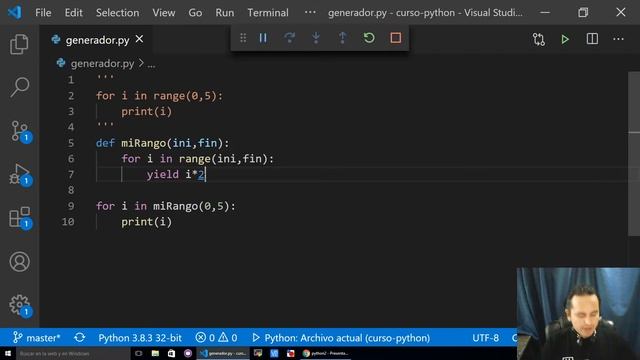Image resolution: width=640 pixels, height=360 pixels.
Task: Open Chrome python2 window in taskbar
Action: coord(325,353)
